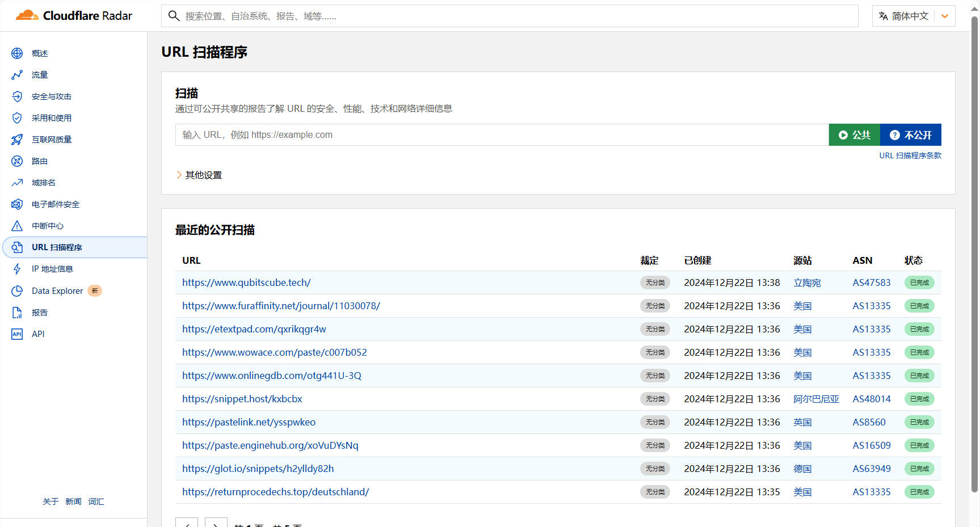Go to the previous page arrow
Image resolution: width=980 pixels, height=527 pixels.
[187, 522]
